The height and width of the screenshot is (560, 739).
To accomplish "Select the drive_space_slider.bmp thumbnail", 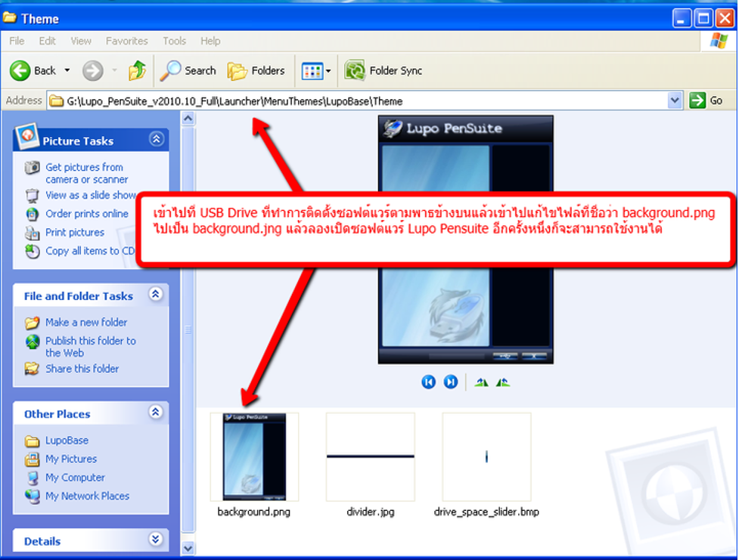I will click(486, 456).
